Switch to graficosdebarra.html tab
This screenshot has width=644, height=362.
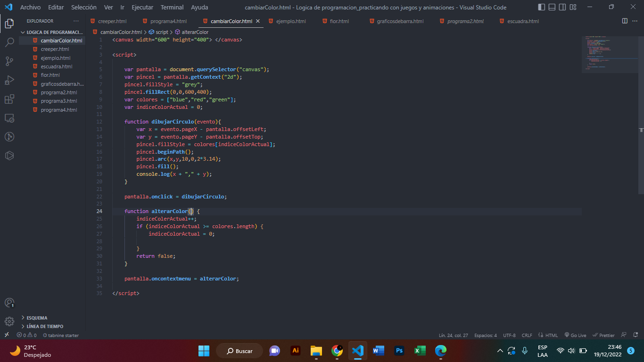(400, 21)
